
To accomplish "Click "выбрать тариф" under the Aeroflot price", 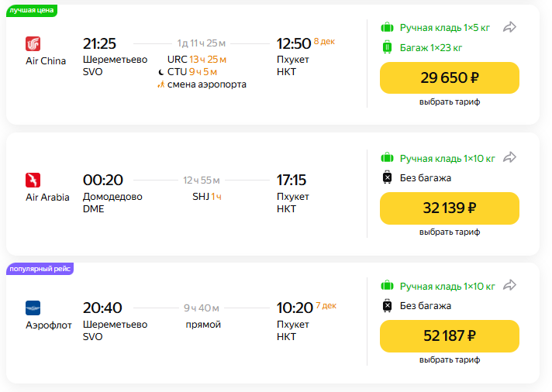I will click(450, 360).
